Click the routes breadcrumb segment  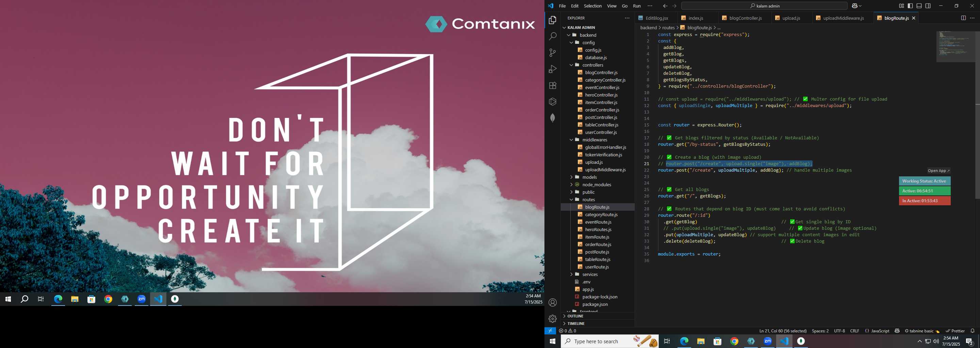click(668, 28)
